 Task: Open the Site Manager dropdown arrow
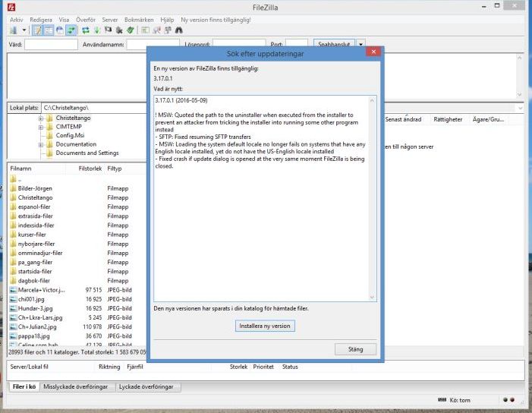[24, 30]
